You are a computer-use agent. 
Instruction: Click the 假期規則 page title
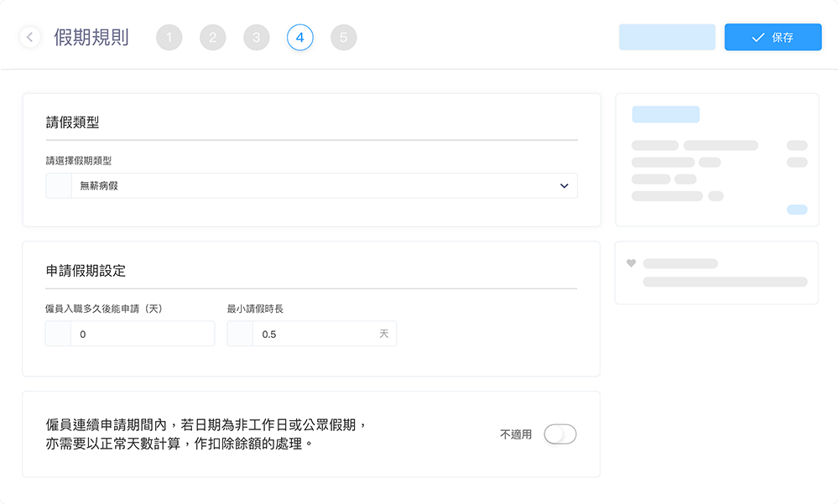[91, 38]
